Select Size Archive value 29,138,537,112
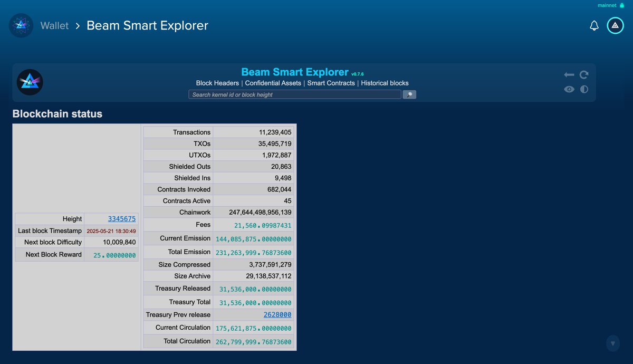The image size is (633, 364). click(x=268, y=276)
